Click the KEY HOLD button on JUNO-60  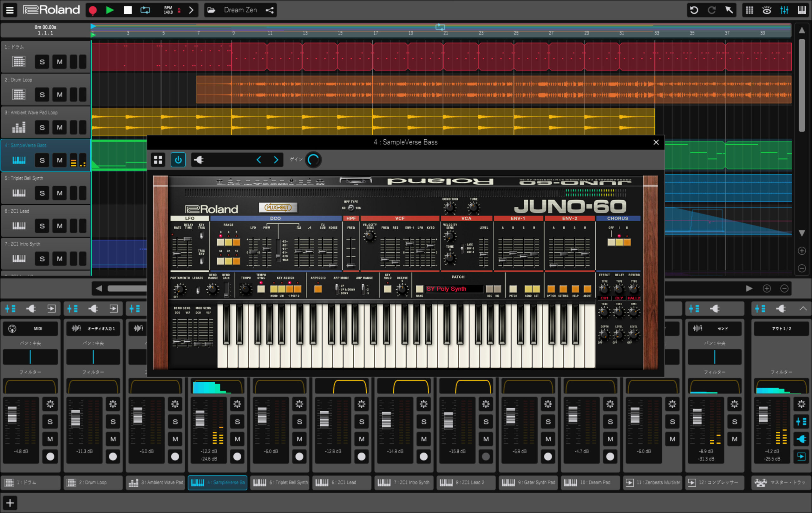click(388, 289)
